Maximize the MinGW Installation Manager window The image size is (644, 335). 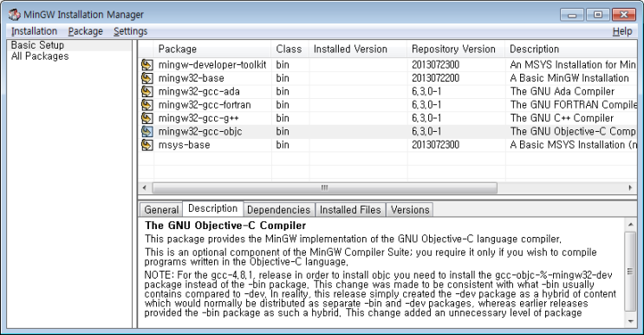597,15
